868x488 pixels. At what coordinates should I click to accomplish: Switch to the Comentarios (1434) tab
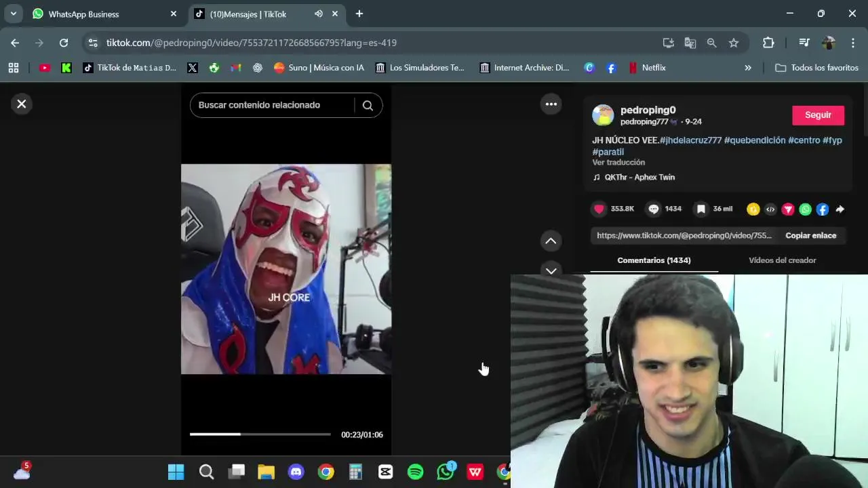tap(654, 260)
